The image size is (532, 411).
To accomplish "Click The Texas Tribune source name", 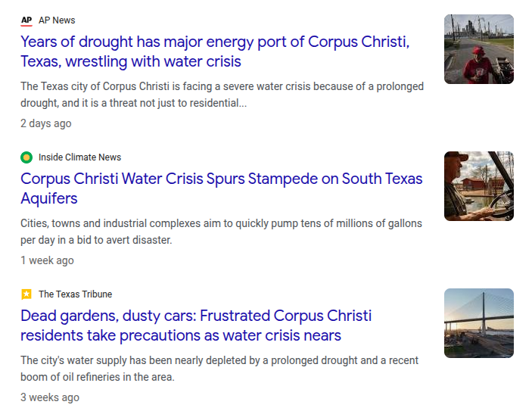I will 75,294.
